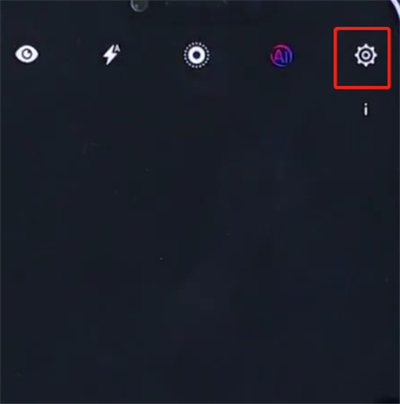Open camera settings via the gear icon
The image size is (400, 404).
point(365,55)
